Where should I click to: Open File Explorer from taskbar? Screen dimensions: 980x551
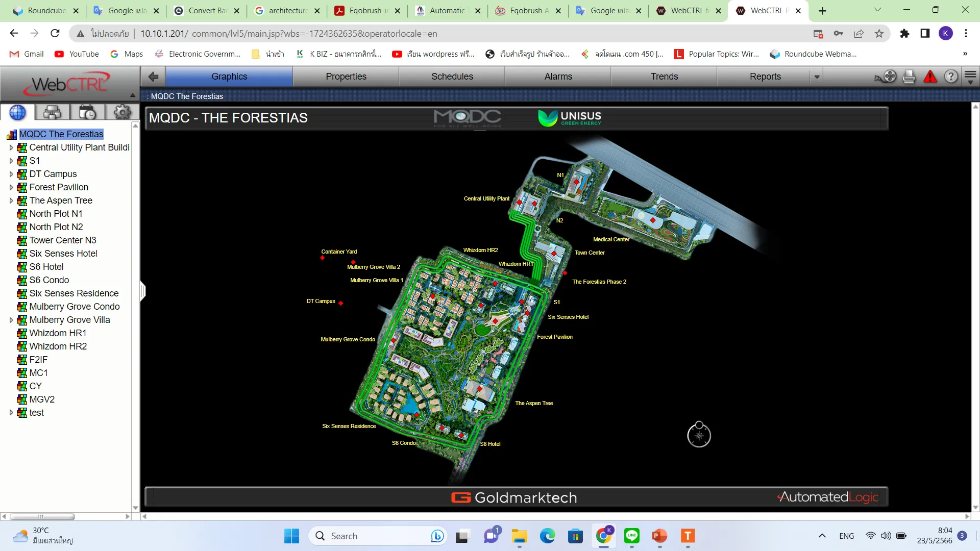click(520, 536)
